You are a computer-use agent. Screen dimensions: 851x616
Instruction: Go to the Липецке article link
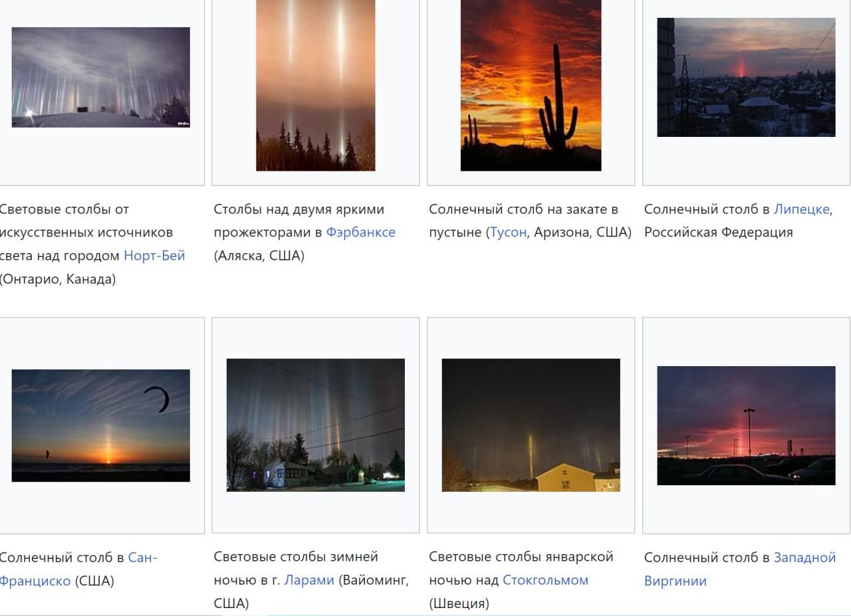coord(801,209)
